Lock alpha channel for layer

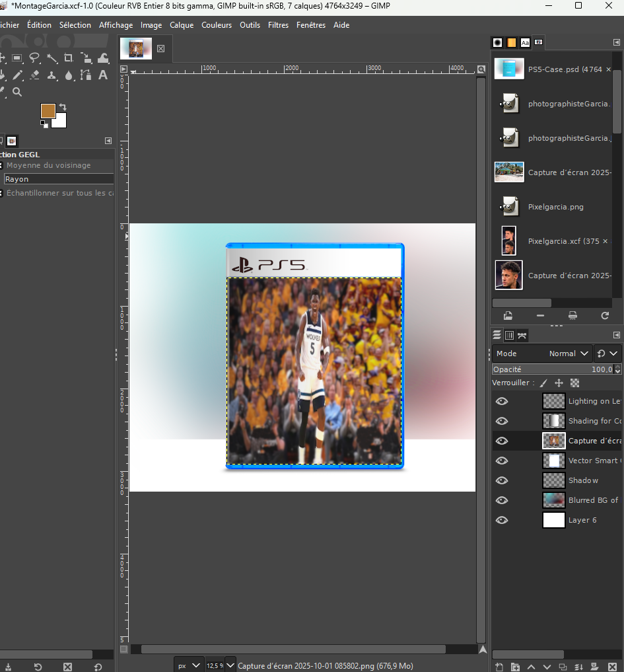click(x=575, y=383)
